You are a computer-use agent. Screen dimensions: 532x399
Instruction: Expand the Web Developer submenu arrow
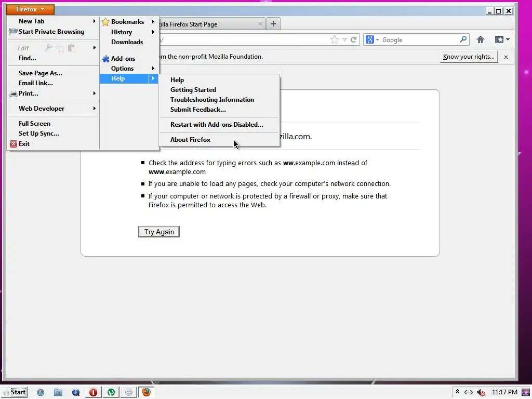pyautogui.click(x=95, y=109)
